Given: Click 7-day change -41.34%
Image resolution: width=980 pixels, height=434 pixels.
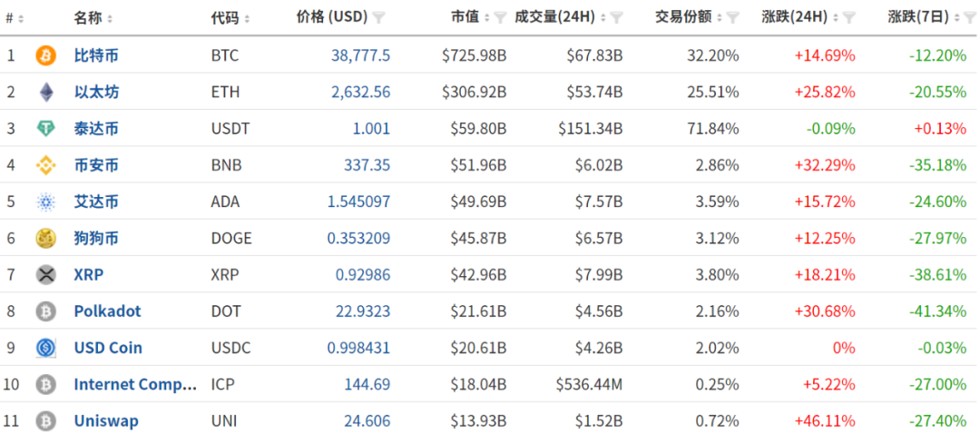Looking at the screenshot, I should (x=937, y=311).
